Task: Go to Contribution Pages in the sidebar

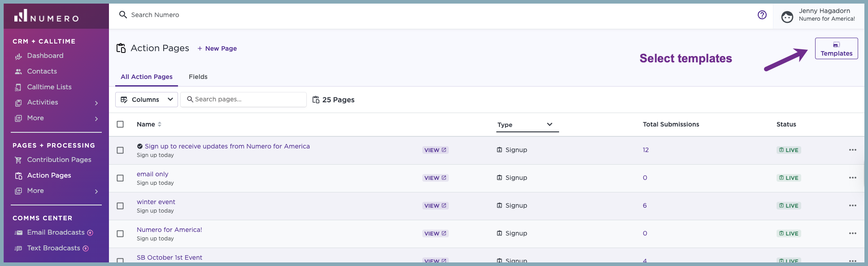Action: click(x=59, y=160)
